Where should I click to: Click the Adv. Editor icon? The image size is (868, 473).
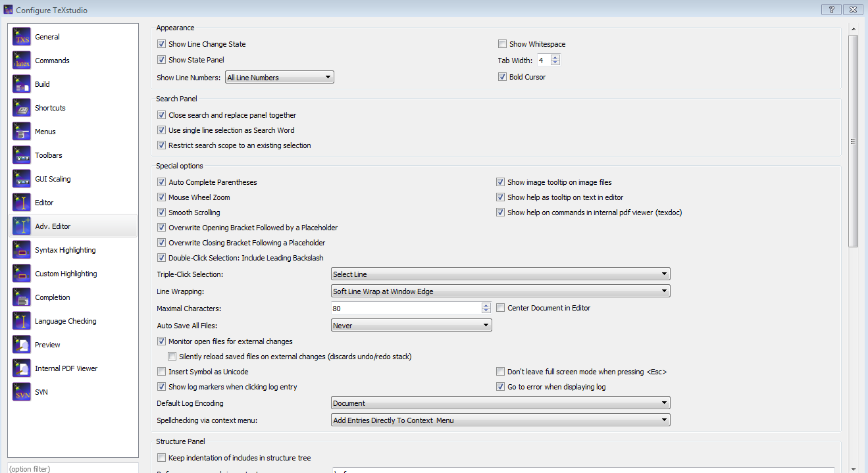click(22, 226)
